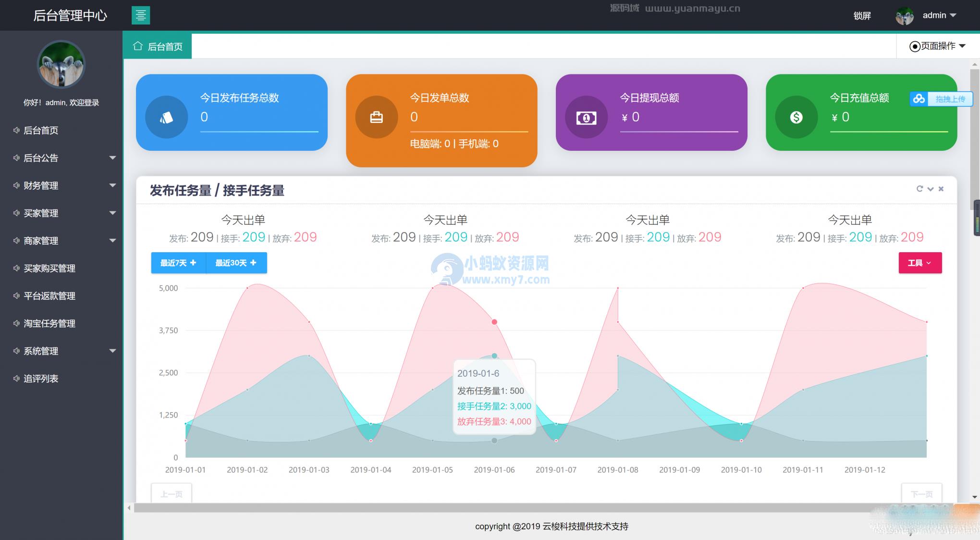The width and height of the screenshot is (980, 540).
Task: Click the teal data point on 2019-01-06
Action: [494, 356]
